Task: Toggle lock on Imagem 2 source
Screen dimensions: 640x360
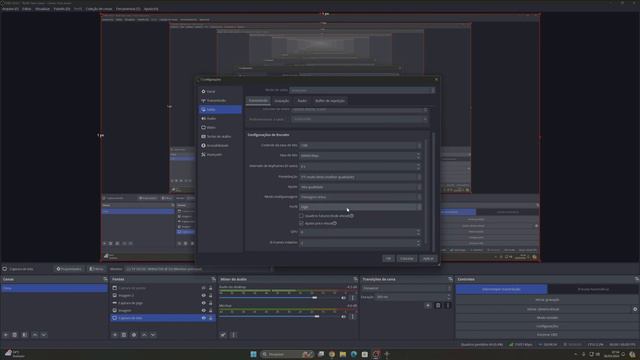Action: click(x=211, y=295)
